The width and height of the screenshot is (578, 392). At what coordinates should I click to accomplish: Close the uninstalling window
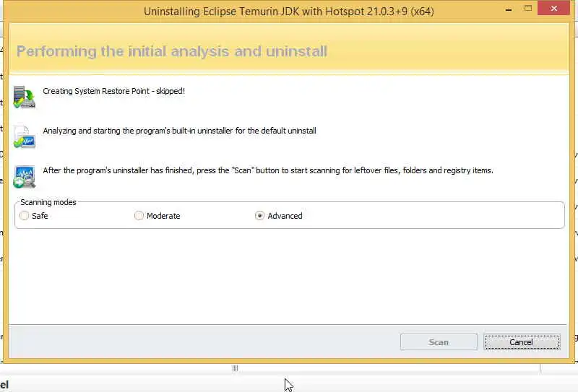click(553, 8)
